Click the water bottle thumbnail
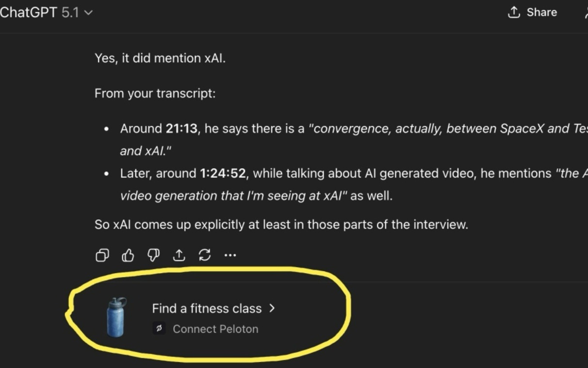The height and width of the screenshot is (368, 588). (116, 318)
